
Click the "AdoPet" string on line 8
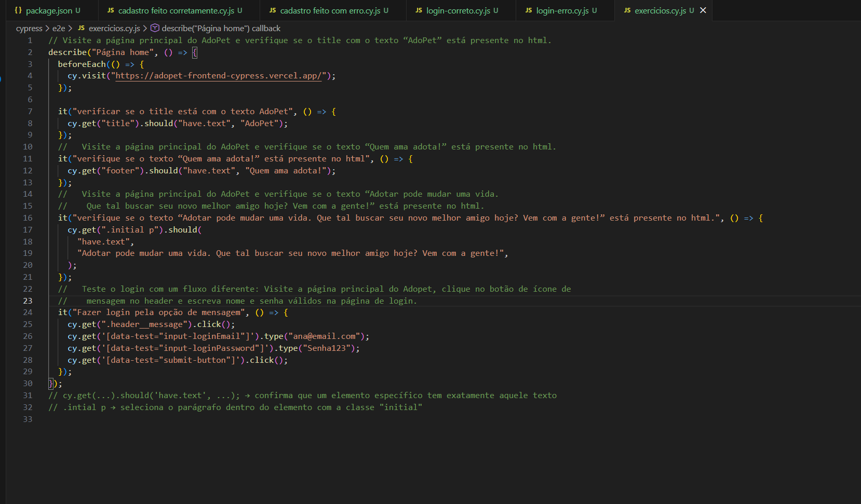pyautogui.click(x=259, y=124)
